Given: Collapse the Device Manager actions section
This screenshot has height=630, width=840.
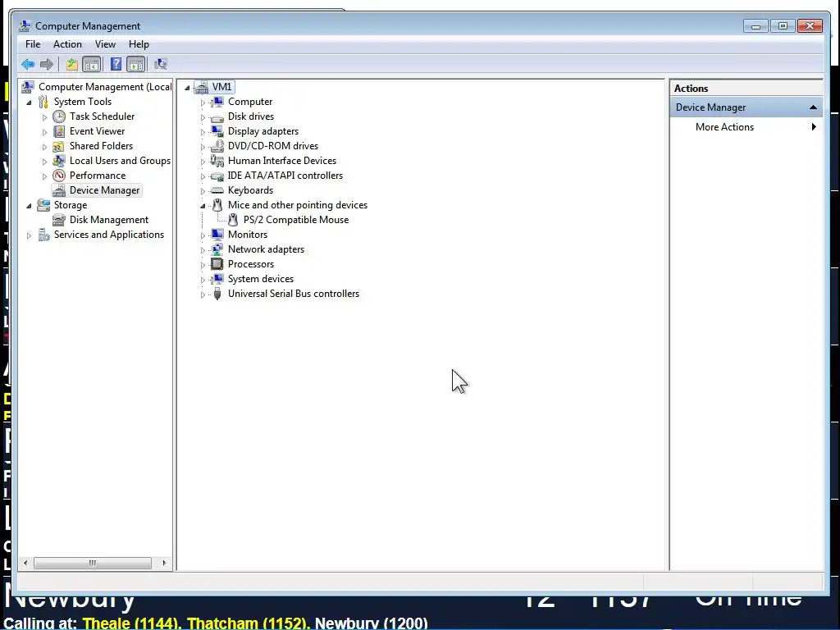Looking at the screenshot, I should (813, 107).
